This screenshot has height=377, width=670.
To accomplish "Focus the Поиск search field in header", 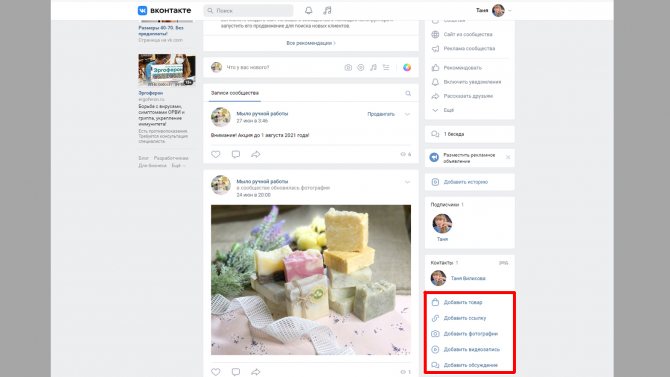I will (x=248, y=10).
